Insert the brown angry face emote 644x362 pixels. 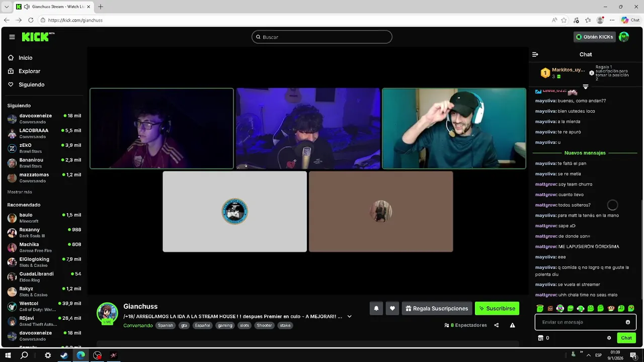point(550,308)
